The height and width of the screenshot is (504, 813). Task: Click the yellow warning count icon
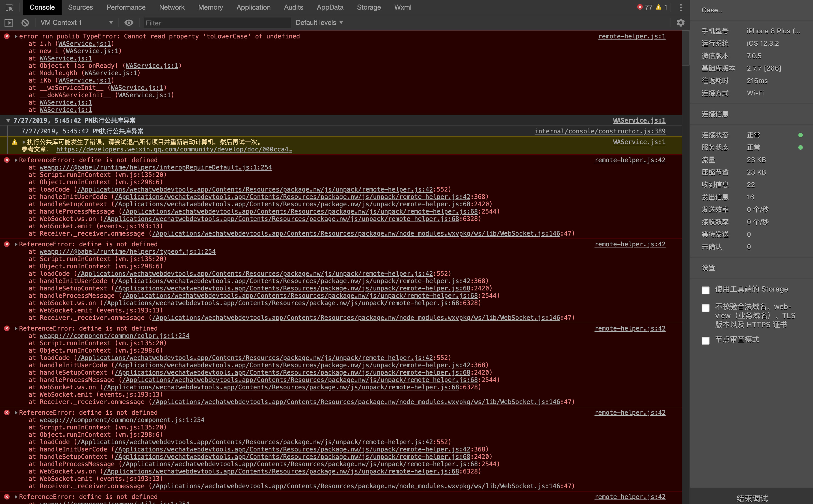click(x=658, y=7)
